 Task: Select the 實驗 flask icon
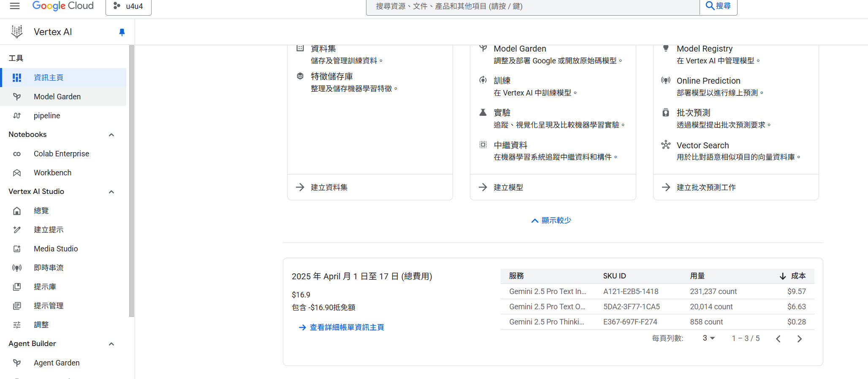tap(483, 112)
